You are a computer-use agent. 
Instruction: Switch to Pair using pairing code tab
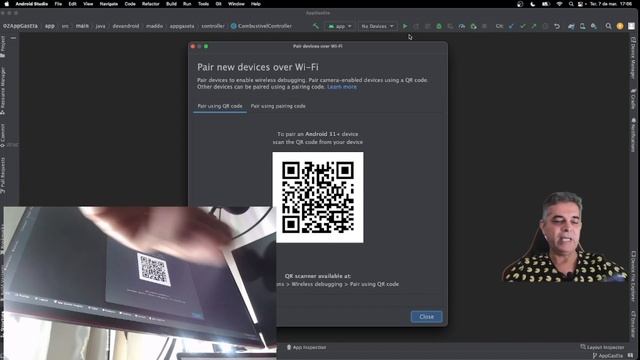point(278,106)
